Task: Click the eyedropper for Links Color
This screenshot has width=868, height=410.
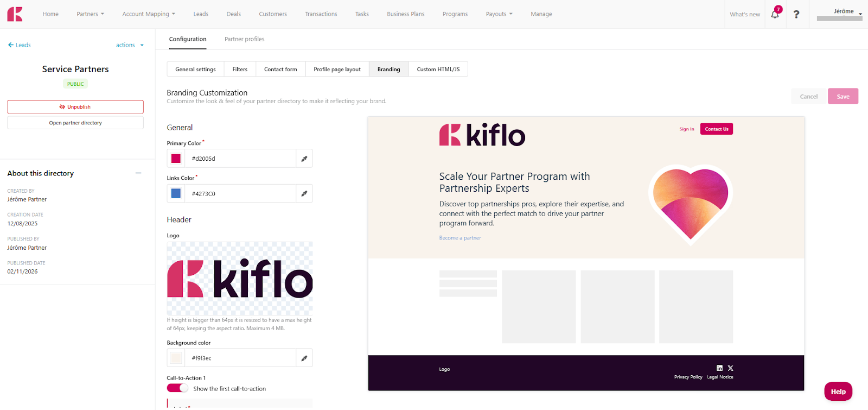Action: 304,193
